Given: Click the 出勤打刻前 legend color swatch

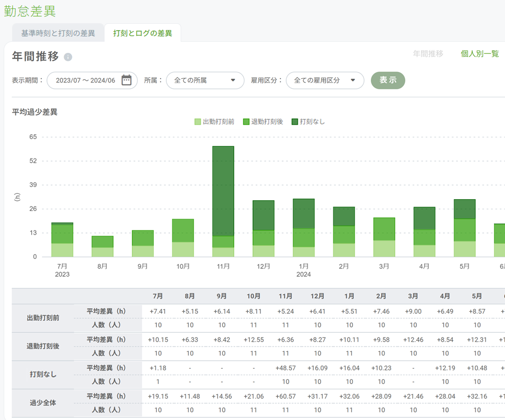Looking at the screenshot, I should pos(198,122).
